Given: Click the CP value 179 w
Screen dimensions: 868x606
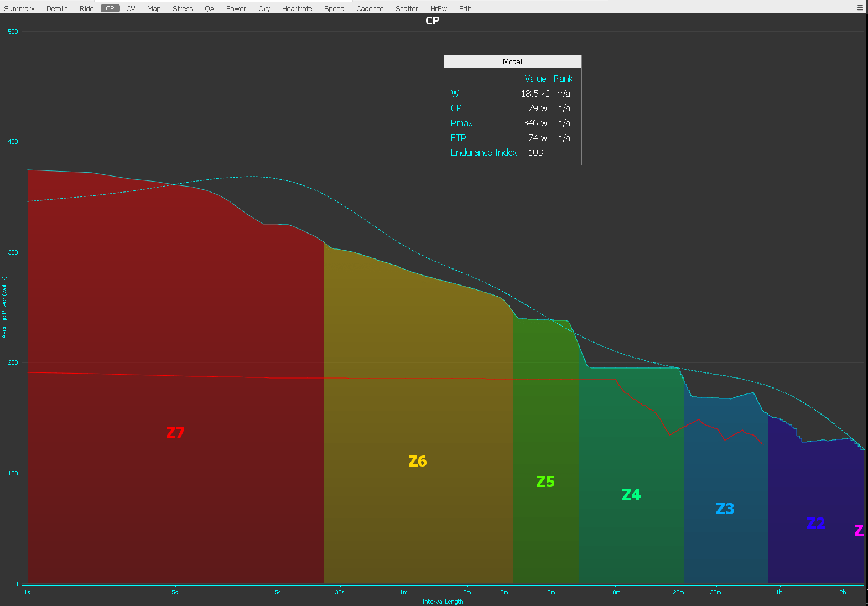Looking at the screenshot, I should (536, 108).
